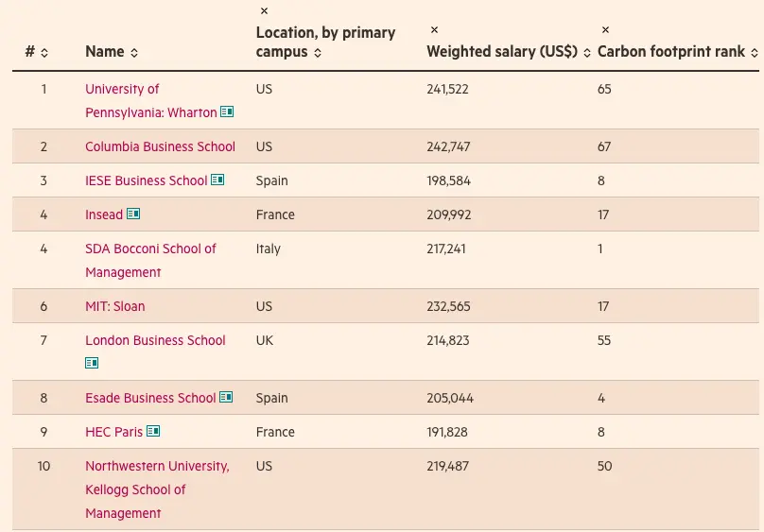Image resolution: width=764 pixels, height=532 pixels.
Task: Click the profile icon under London Business School
Action: click(92, 363)
